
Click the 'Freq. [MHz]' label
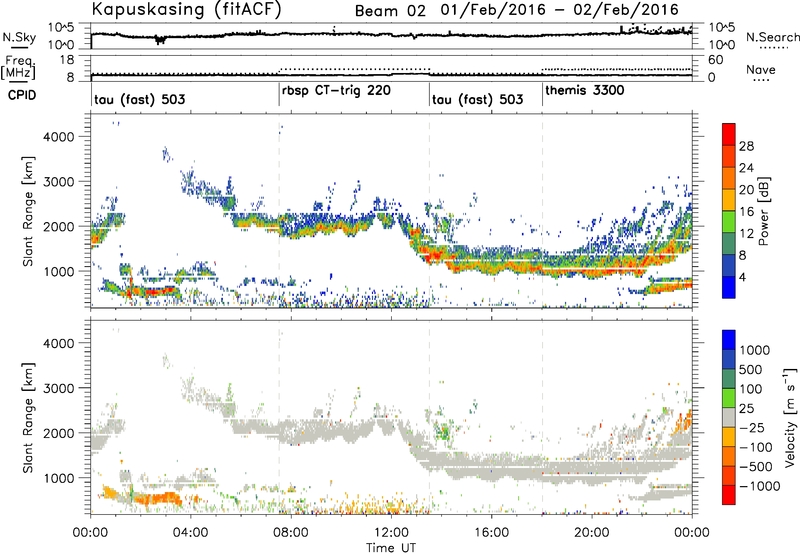tap(18, 67)
